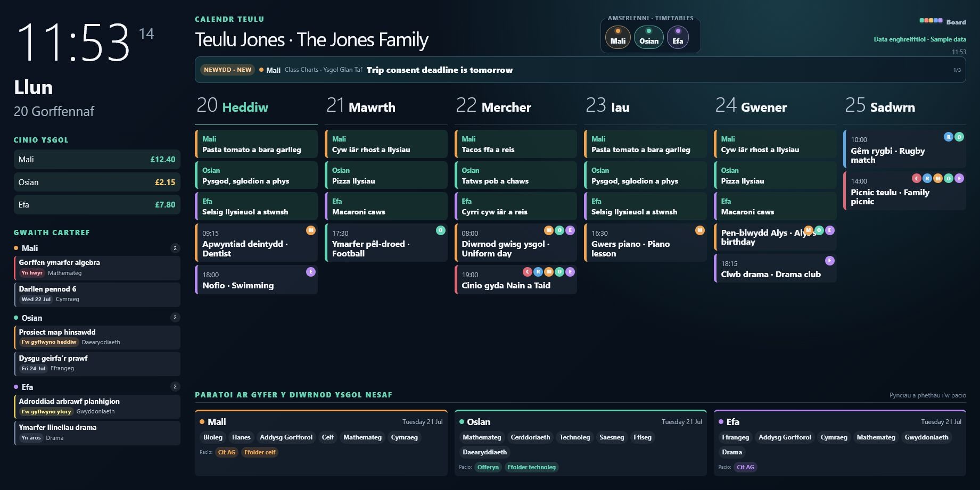Click Osian's Ffolder technoleg packing chip
The width and height of the screenshot is (980, 490).
[531, 467]
